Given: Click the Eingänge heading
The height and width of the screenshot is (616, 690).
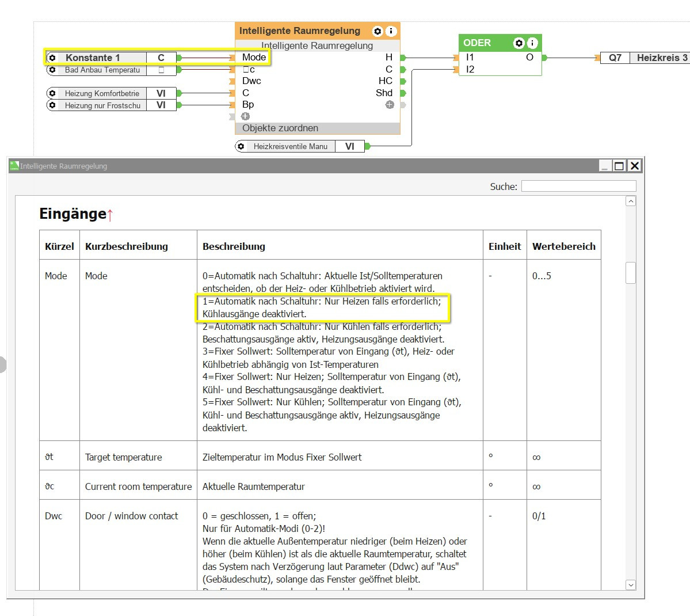Looking at the screenshot, I should [73, 214].
